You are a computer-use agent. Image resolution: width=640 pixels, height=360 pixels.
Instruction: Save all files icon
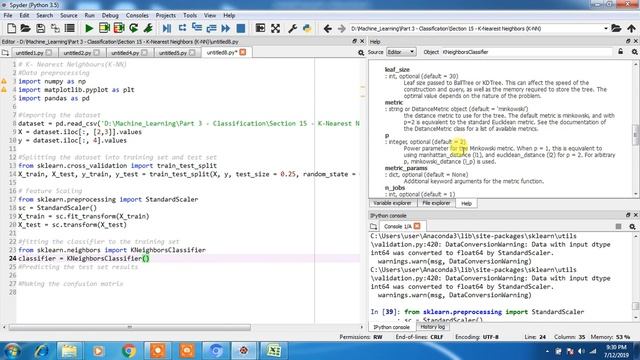(55, 28)
